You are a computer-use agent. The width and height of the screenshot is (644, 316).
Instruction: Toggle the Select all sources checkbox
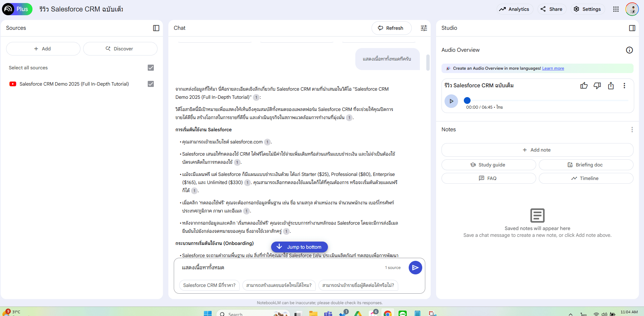tap(151, 68)
